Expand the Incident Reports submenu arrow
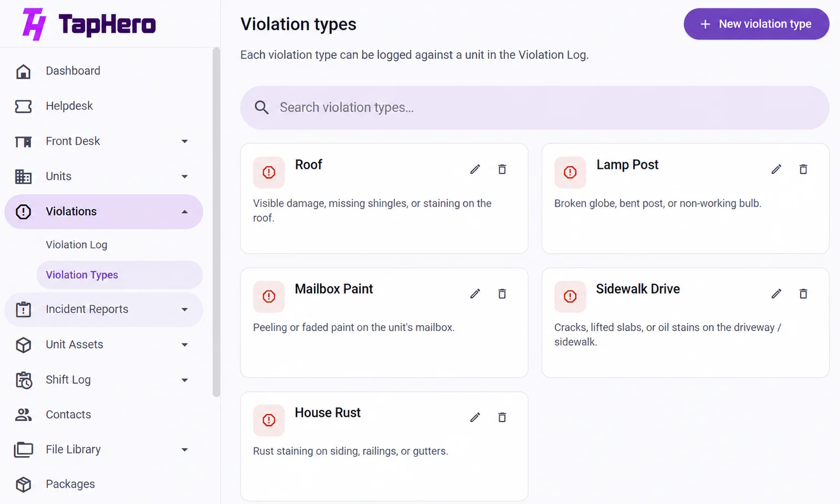 point(185,310)
